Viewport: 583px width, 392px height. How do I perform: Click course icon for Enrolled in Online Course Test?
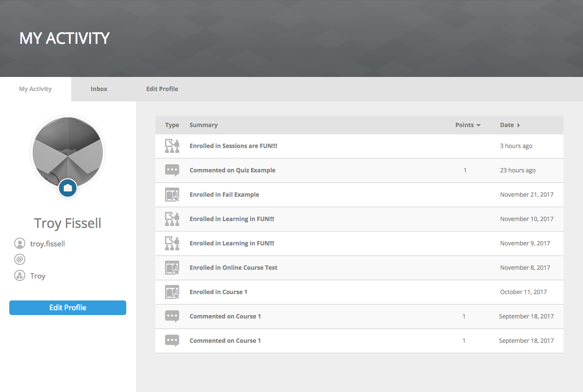pyautogui.click(x=172, y=267)
